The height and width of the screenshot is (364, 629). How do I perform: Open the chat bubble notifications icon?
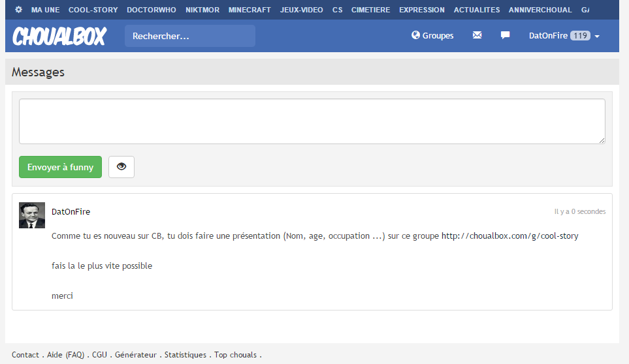tap(505, 35)
